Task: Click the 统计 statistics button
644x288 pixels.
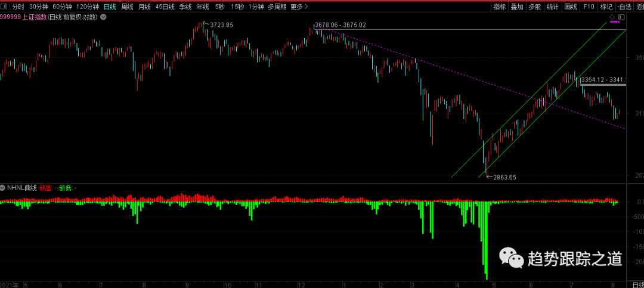Action: coord(553,7)
